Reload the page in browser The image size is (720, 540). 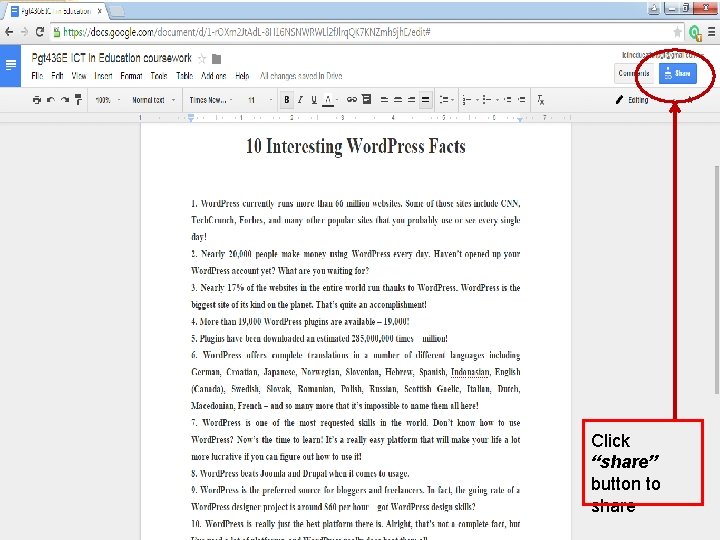(40, 32)
